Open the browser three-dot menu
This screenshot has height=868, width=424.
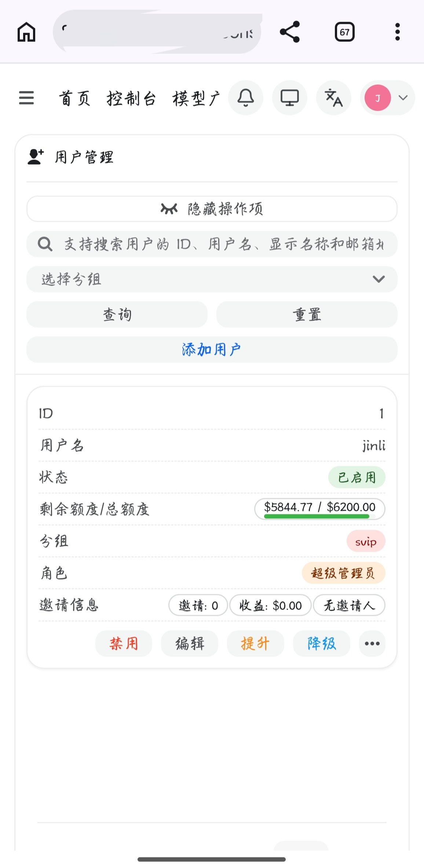point(397,32)
